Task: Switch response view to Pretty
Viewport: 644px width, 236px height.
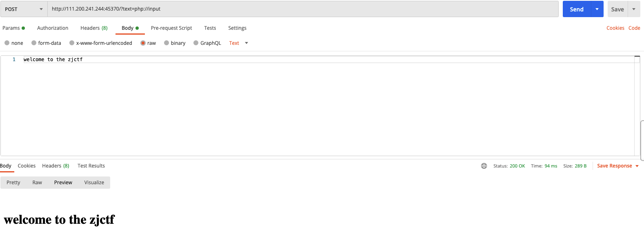Action: click(13, 183)
